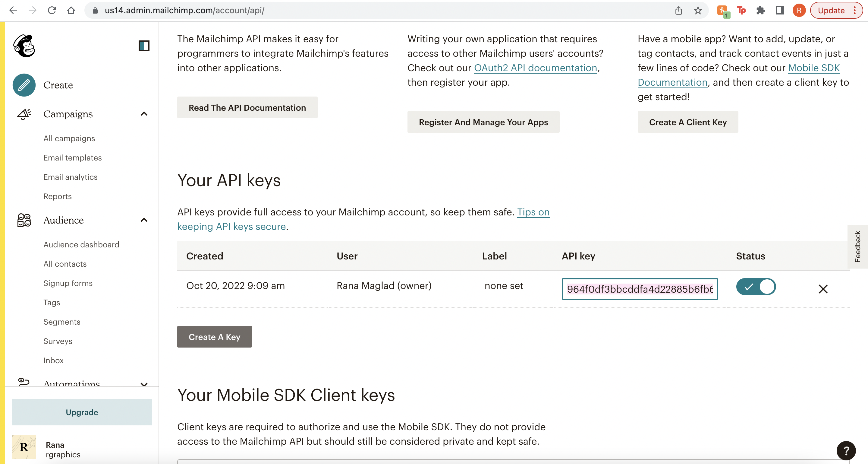Go back with the browser back arrow
The height and width of the screenshot is (464, 868).
click(13, 11)
